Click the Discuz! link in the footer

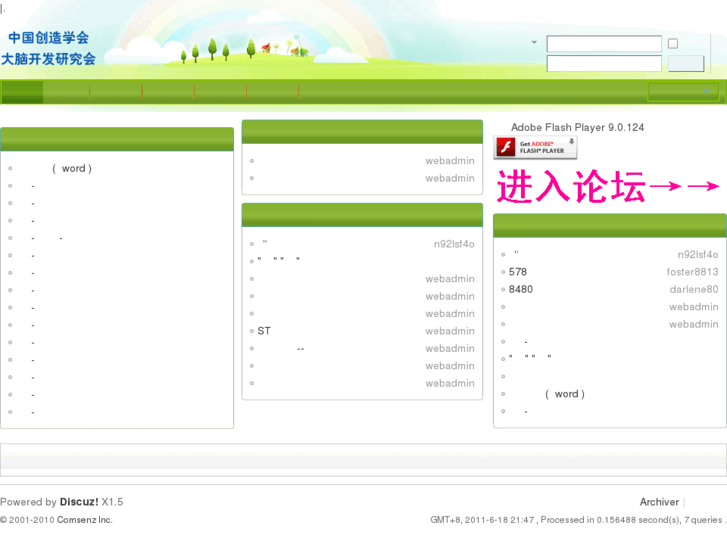[79, 502]
